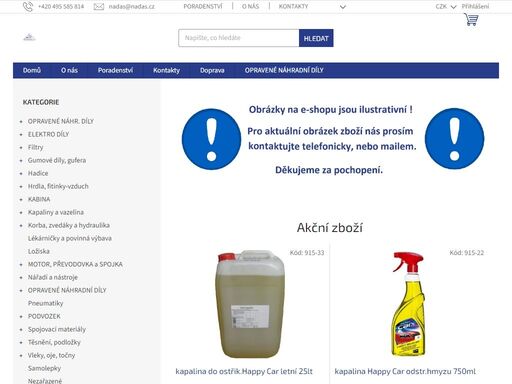This screenshot has height=384, width=512.
Task: Open the yellow spray bottle product image
Action: coord(408,304)
